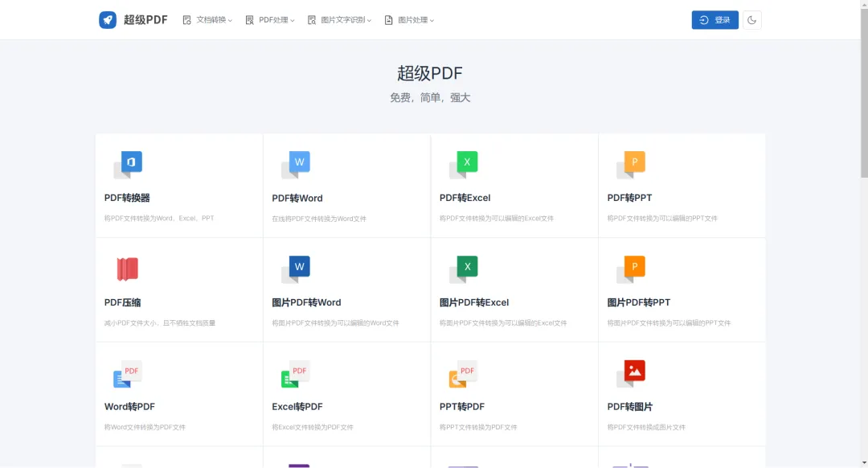Click the PDF转Word light-blue W icon
This screenshot has width=868, height=468.
(x=296, y=165)
